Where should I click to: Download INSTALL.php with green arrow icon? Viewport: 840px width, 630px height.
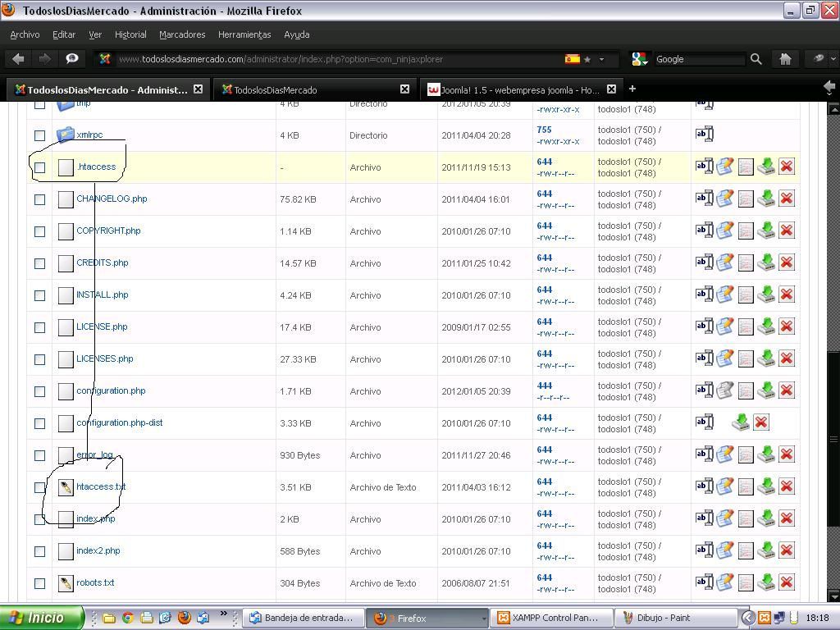[x=766, y=294]
